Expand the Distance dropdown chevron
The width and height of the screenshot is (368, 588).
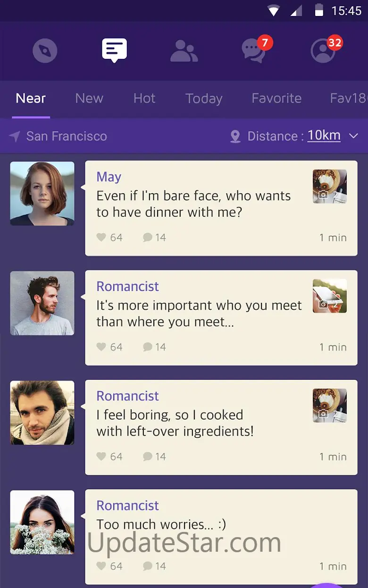coord(353,136)
